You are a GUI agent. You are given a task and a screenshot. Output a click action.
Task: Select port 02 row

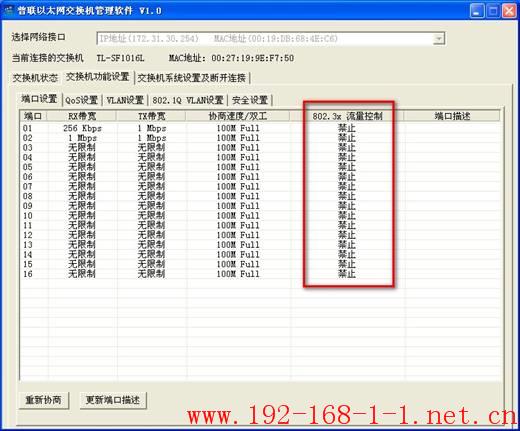[x=260, y=138]
